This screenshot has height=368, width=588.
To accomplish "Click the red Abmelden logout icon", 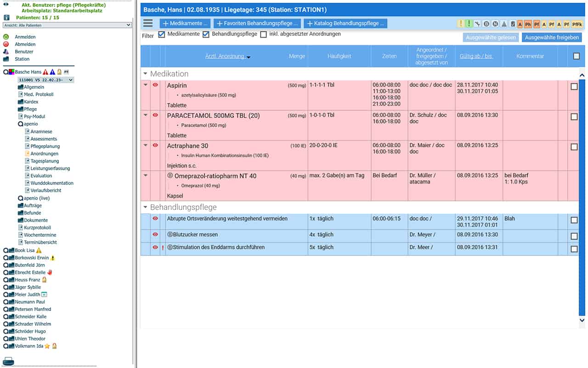I will tap(6, 44).
